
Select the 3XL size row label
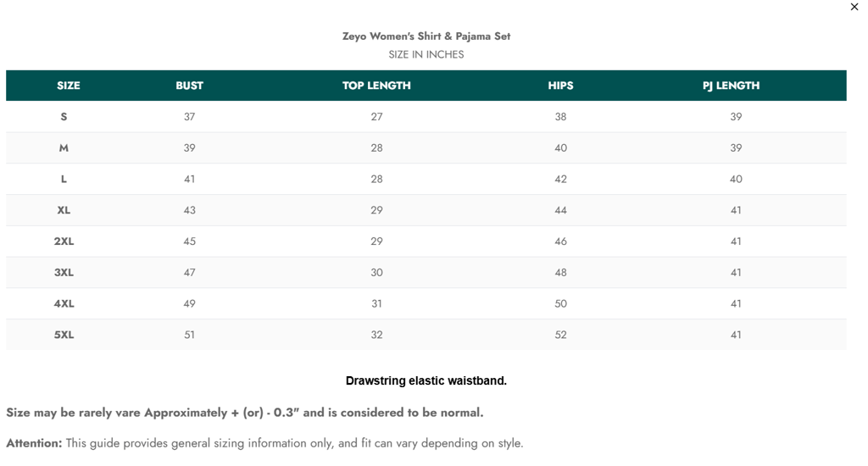point(64,273)
